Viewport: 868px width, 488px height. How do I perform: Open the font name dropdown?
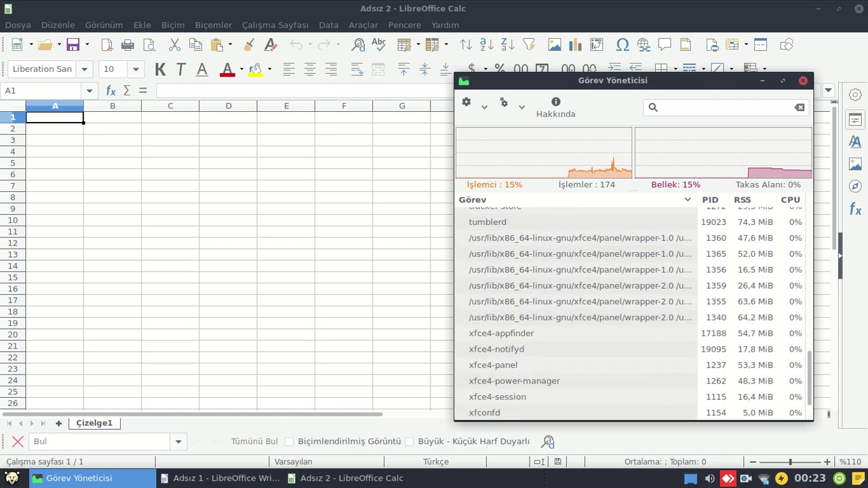(84, 69)
